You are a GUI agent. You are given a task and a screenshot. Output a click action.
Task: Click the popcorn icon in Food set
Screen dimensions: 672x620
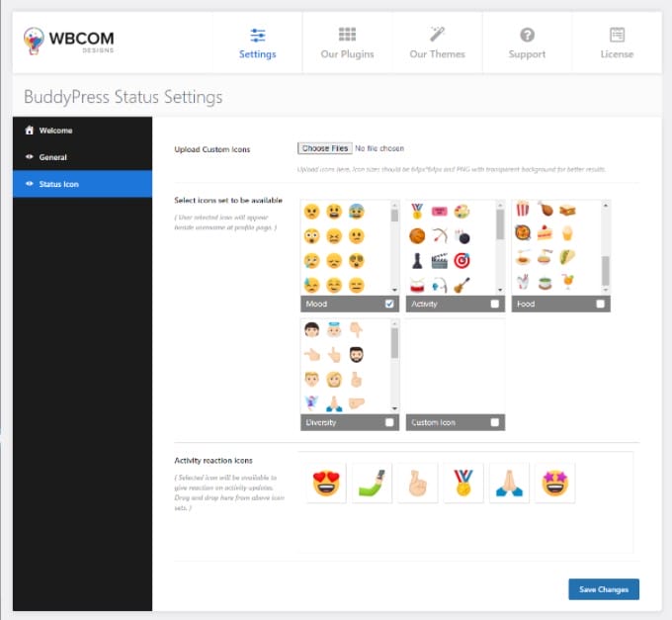pos(523,210)
